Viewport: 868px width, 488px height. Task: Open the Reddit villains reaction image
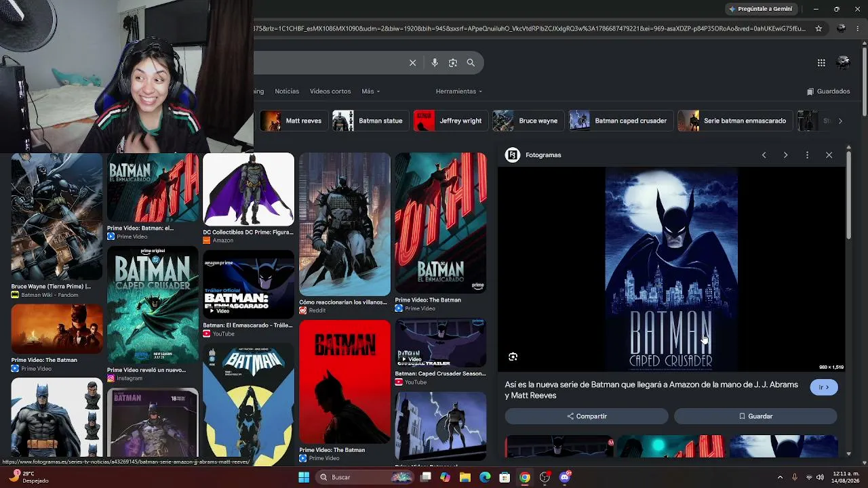(345, 224)
